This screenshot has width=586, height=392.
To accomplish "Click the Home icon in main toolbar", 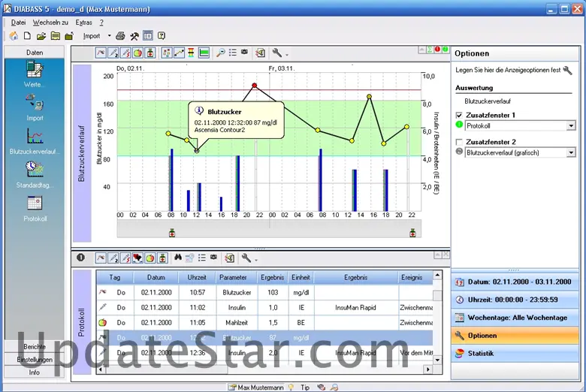I will [14, 36].
